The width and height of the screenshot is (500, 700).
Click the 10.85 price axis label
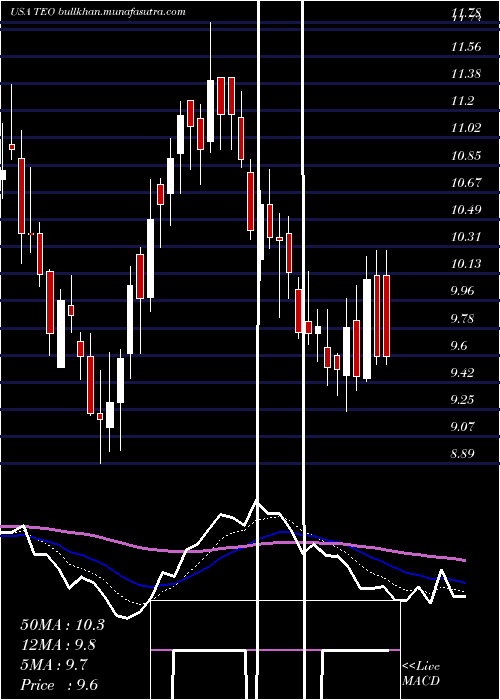pos(466,156)
